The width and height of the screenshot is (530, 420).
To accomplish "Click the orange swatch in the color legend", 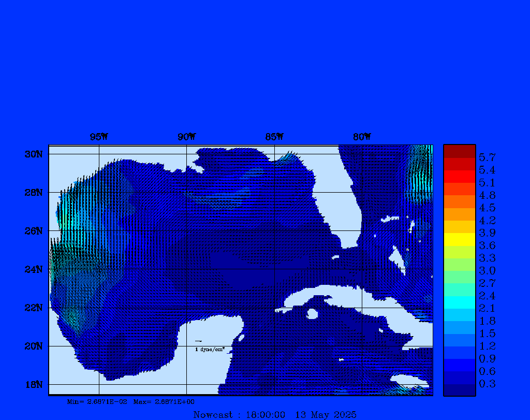I will pos(459,214).
